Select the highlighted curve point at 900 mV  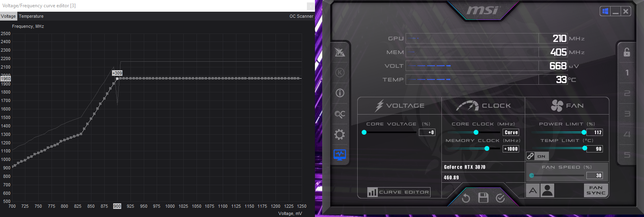tap(117, 79)
